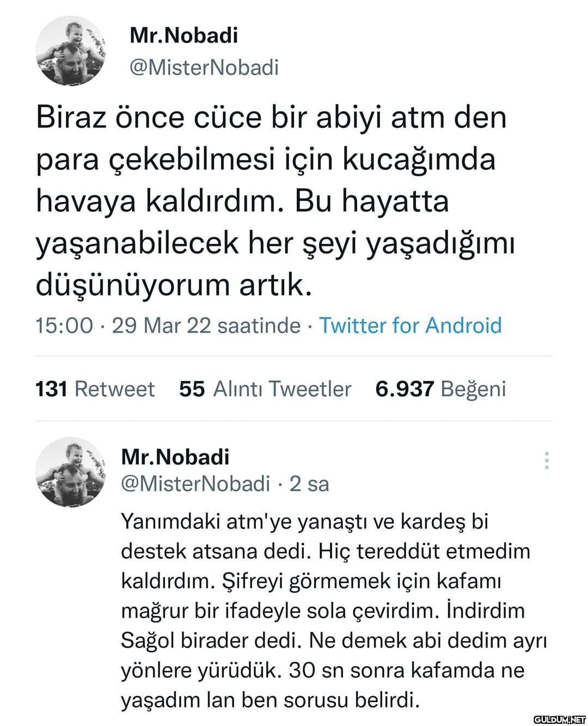
Task: Open the top Mr.Nobadi profile picture
Action: click(x=70, y=51)
